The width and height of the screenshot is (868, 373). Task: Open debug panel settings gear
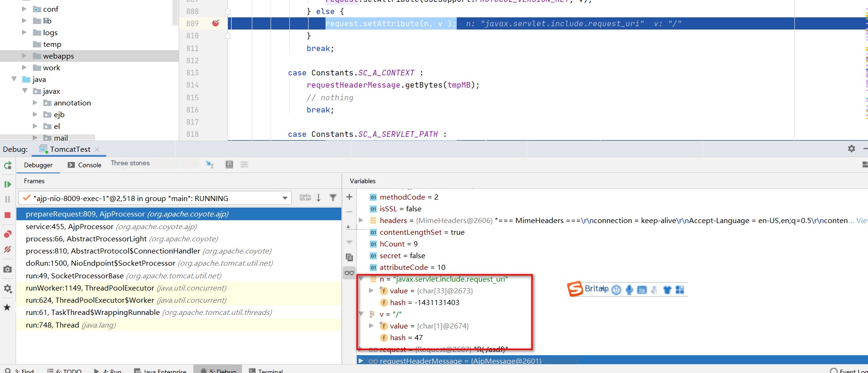tap(852, 149)
